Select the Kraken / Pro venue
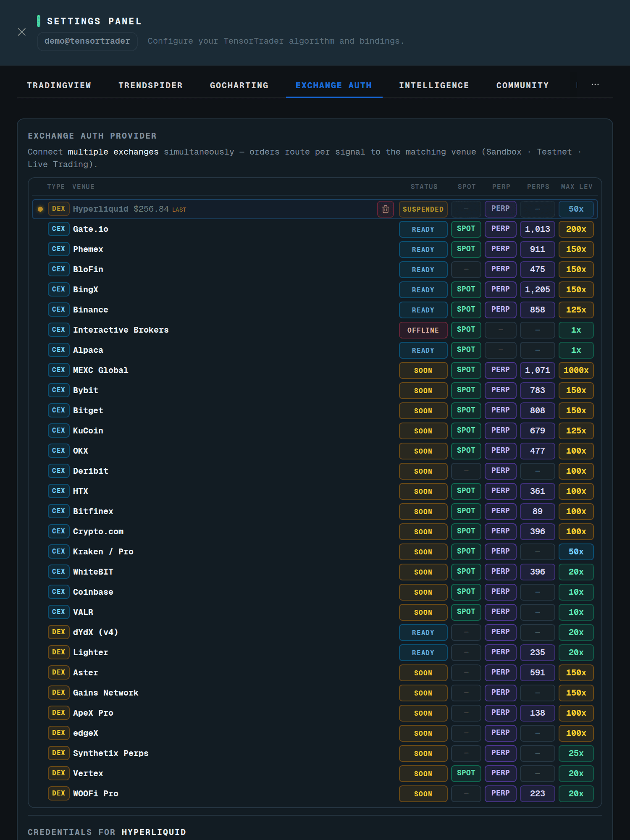 [x=315, y=552]
